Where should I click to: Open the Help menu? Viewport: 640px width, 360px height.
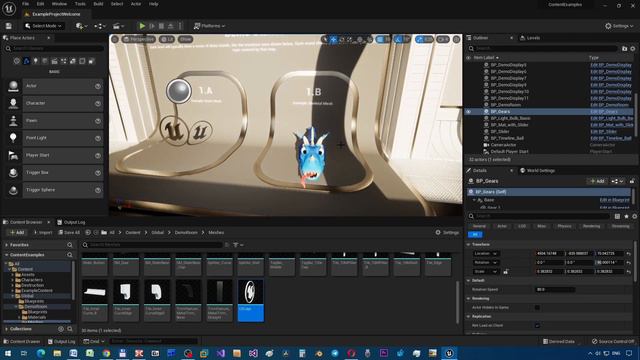pyautogui.click(x=153, y=4)
